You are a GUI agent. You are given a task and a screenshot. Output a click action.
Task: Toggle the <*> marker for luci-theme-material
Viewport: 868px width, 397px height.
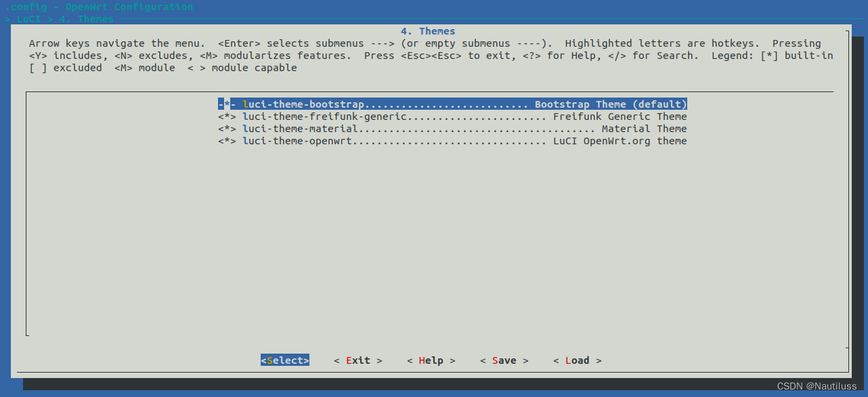click(227, 129)
